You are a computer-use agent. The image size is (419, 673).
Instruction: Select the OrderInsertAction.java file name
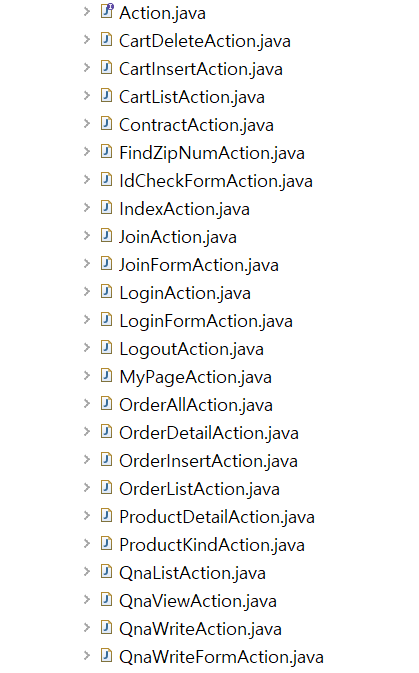(209, 461)
